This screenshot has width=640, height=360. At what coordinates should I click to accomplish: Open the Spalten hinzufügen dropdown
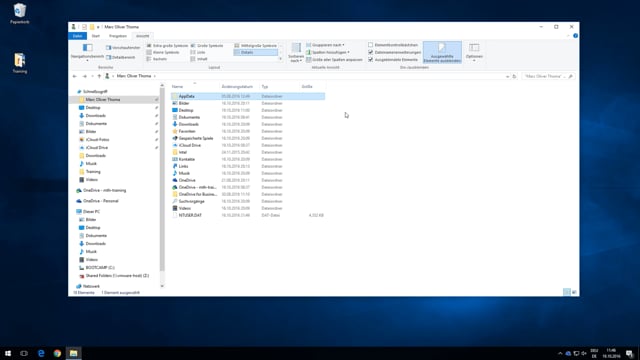[x=328, y=52]
